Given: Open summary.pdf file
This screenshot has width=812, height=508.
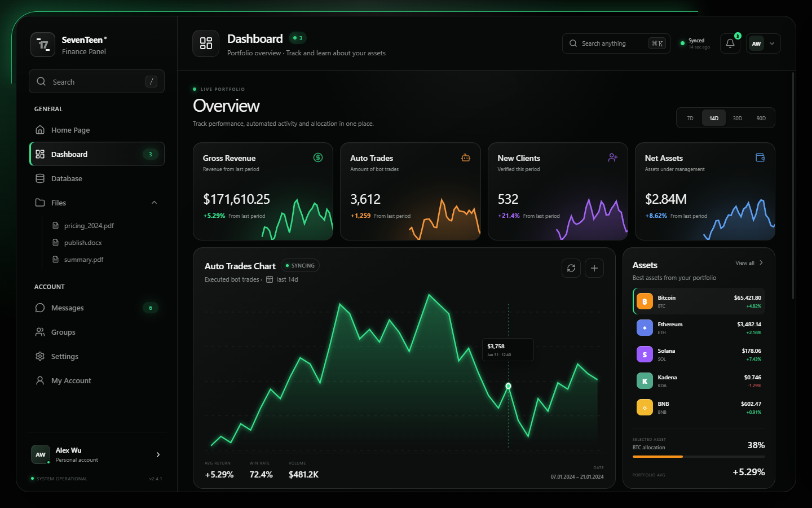Looking at the screenshot, I should [x=83, y=259].
